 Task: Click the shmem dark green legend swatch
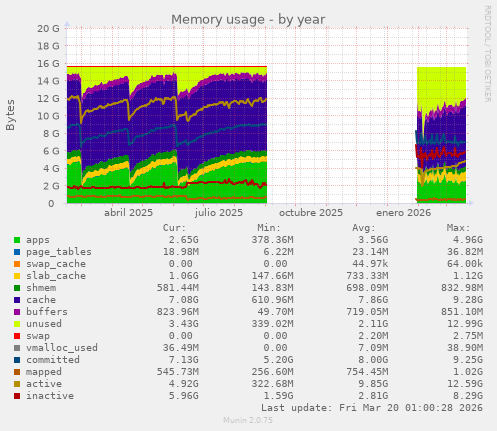point(17,288)
